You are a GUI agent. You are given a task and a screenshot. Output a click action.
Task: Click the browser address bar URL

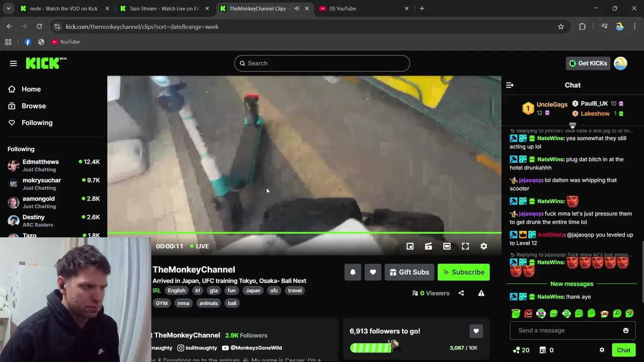[x=142, y=27]
